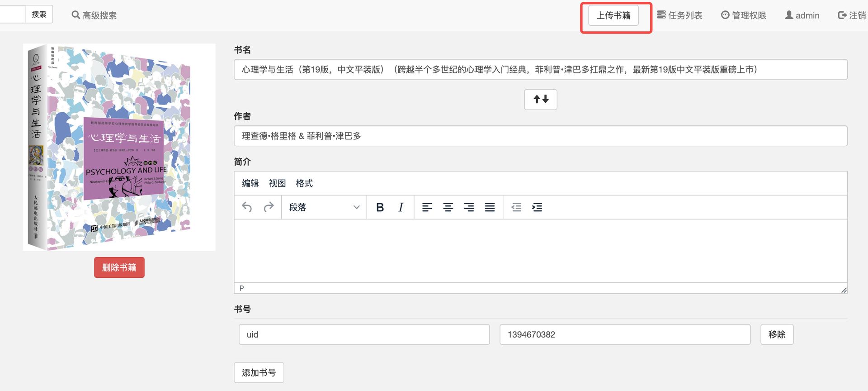The width and height of the screenshot is (868, 391).
Task: Redo the edit in description editor
Action: tap(269, 207)
